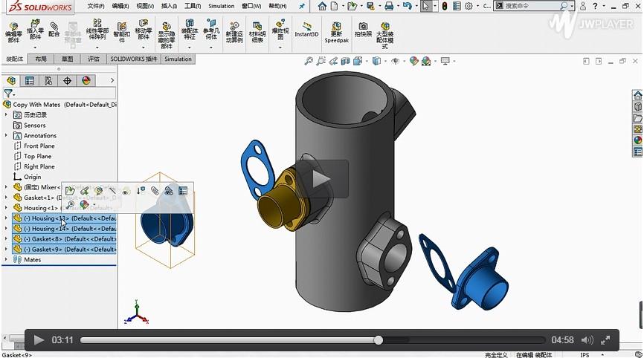This screenshot has width=644, height=358.
Task: Expand the Annotations tree node
Action: [7, 136]
